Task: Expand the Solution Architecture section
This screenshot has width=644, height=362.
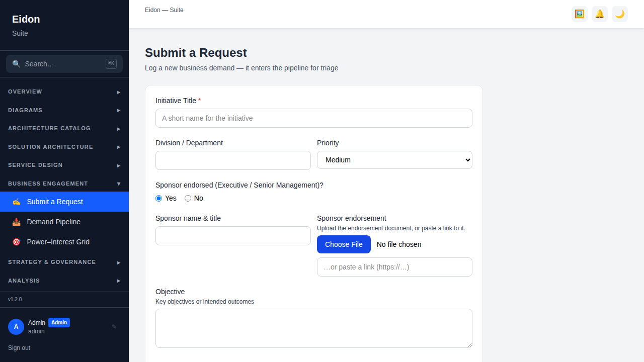Action: 64,147
